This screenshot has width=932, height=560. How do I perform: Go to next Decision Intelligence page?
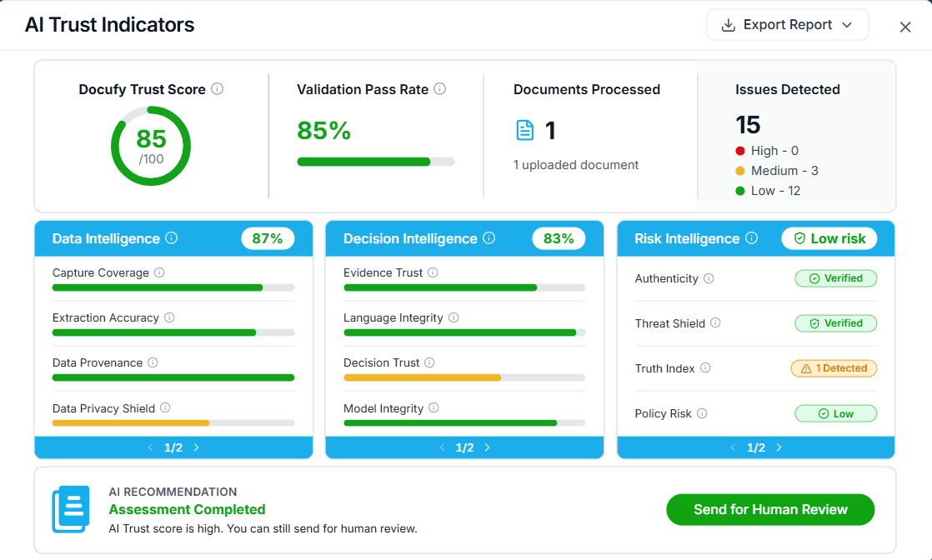(x=488, y=447)
